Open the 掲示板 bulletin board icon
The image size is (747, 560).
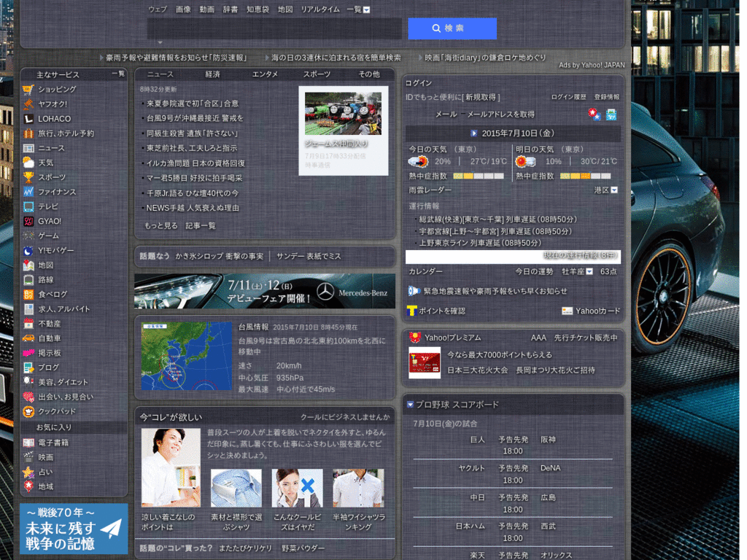[28, 354]
